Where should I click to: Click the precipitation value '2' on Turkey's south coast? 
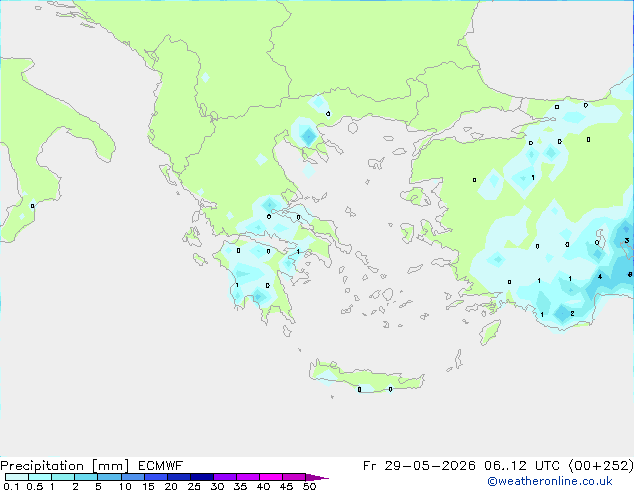572,313
